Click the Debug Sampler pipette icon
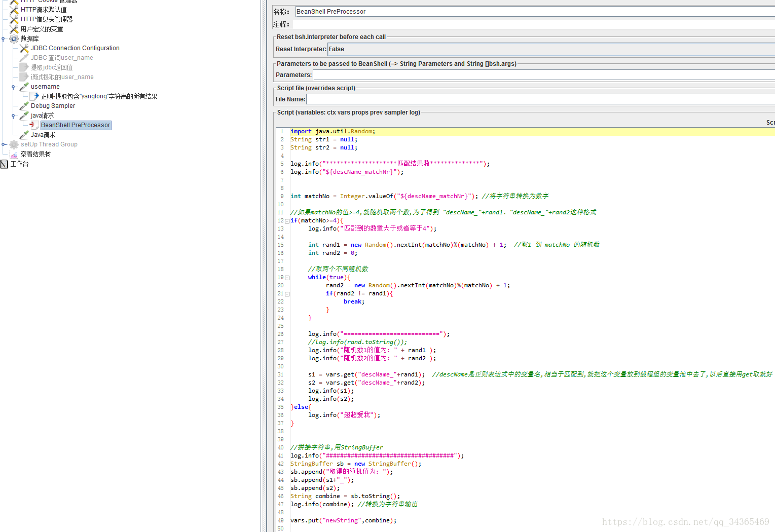The height and width of the screenshot is (532, 775). click(x=24, y=106)
